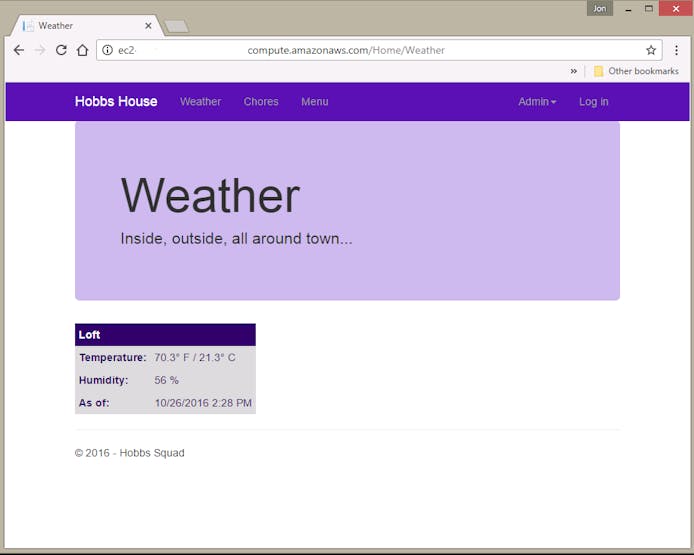694x555 pixels.
Task: Close the browser window
Action: (675, 8)
